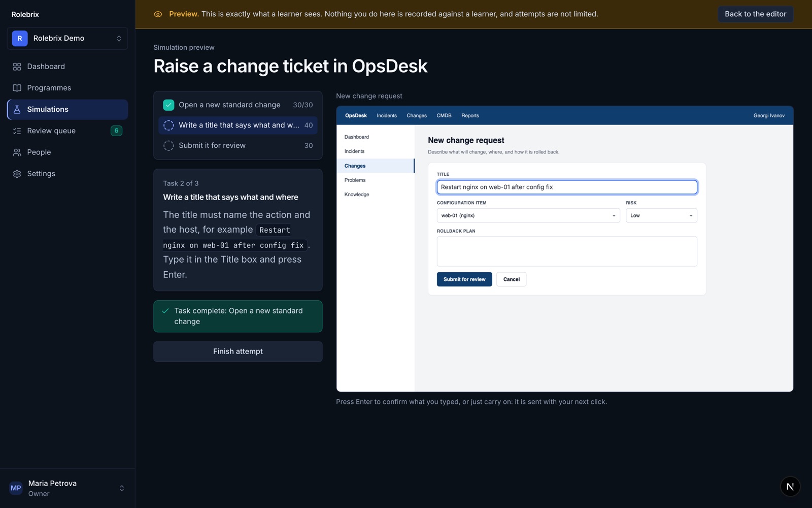Image resolution: width=812 pixels, height=508 pixels.
Task: Click the Rolebrix brand name
Action: (25, 14)
